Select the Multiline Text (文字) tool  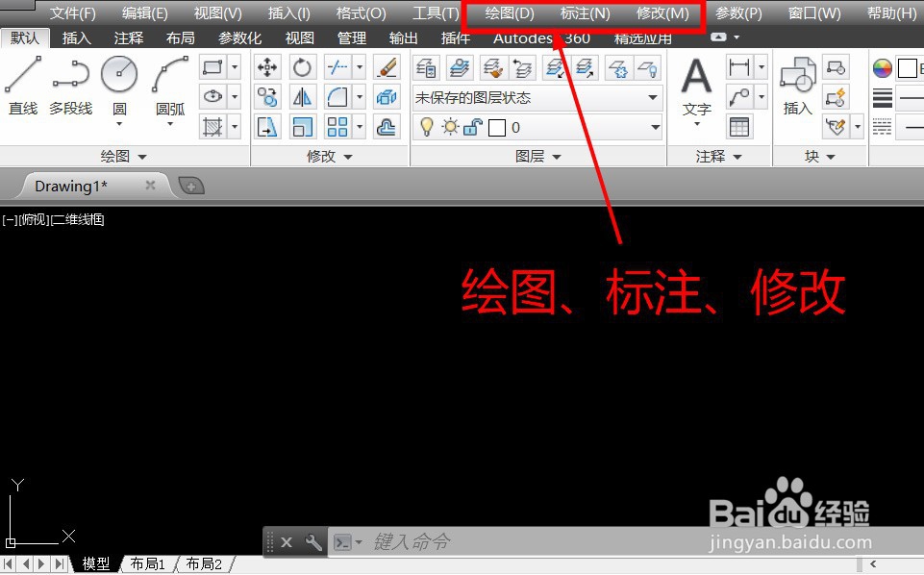click(x=696, y=86)
